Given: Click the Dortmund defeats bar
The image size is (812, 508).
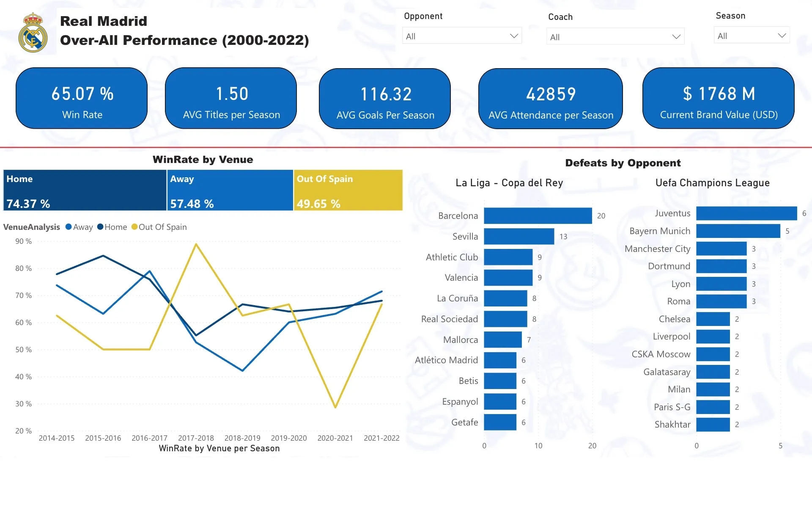Looking at the screenshot, I should pyautogui.click(x=721, y=266).
